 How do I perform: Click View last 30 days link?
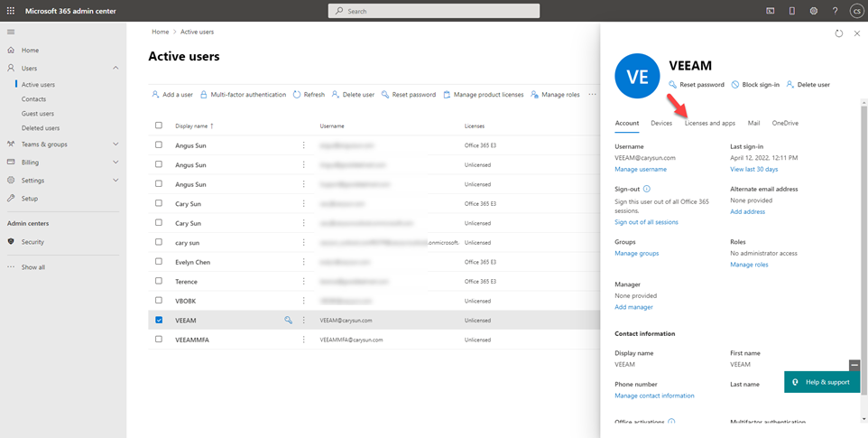click(x=754, y=169)
